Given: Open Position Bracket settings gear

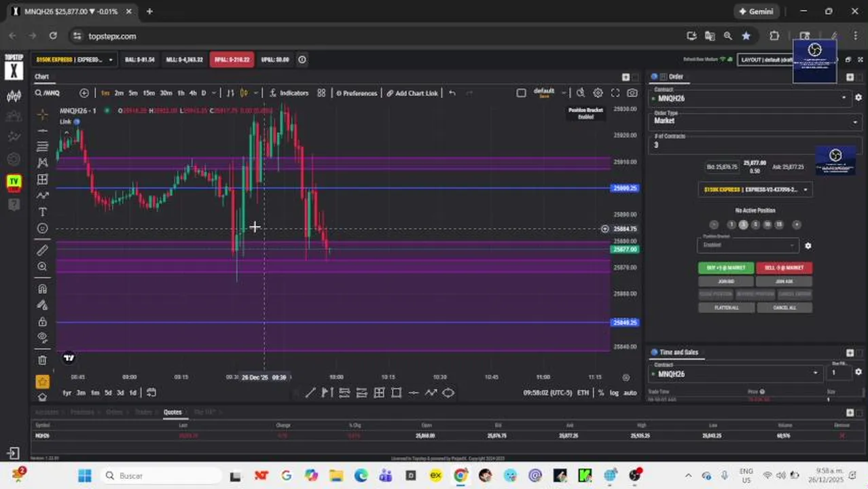Looking at the screenshot, I should (808, 246).
